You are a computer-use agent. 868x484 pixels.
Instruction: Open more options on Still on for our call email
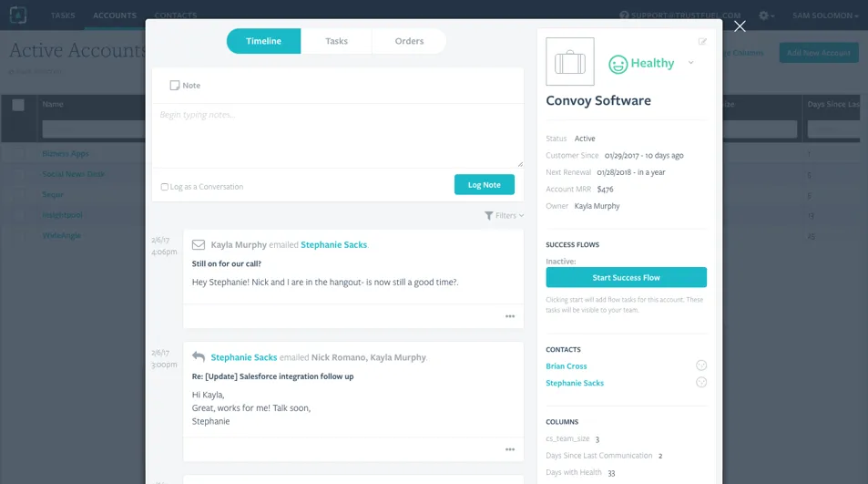(x=510, y=316)
